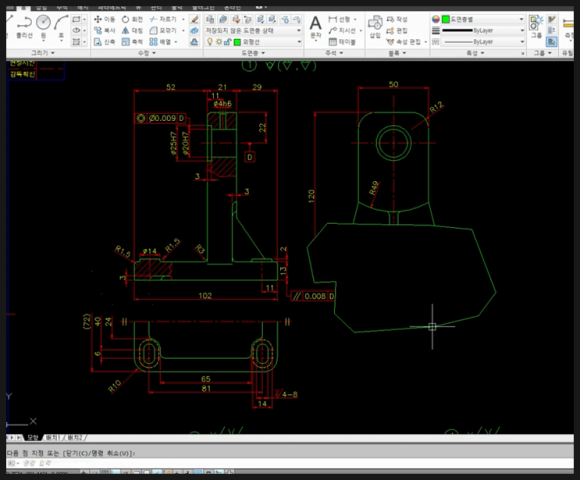Choose the Fillet (모깎기) modify tool
580x480 pixels.
point(163,30)
